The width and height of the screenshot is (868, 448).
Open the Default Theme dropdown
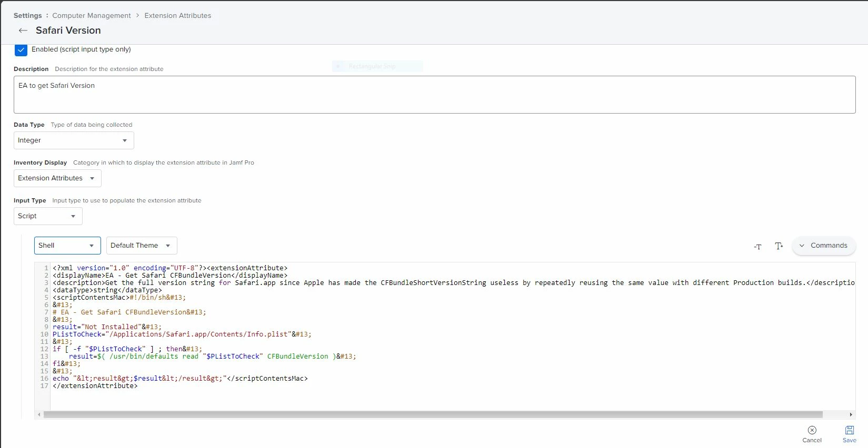pyautogui.click(x=142, y=246)
